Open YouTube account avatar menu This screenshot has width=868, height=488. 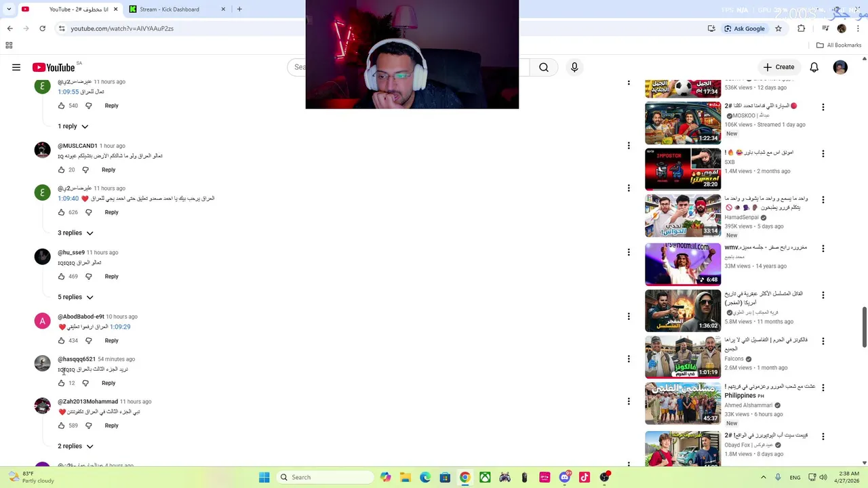coord(840,67)
